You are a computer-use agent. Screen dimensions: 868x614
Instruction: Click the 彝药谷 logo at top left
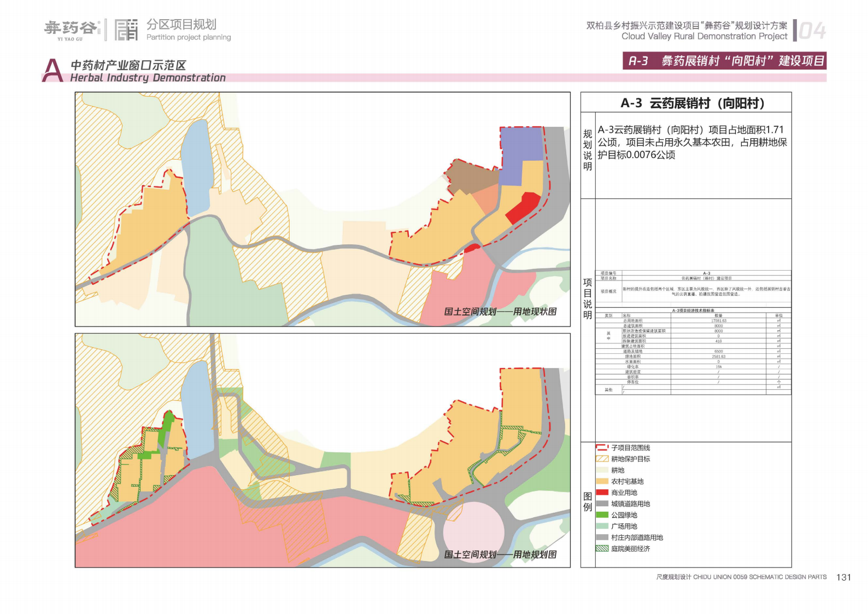(71, 30)
